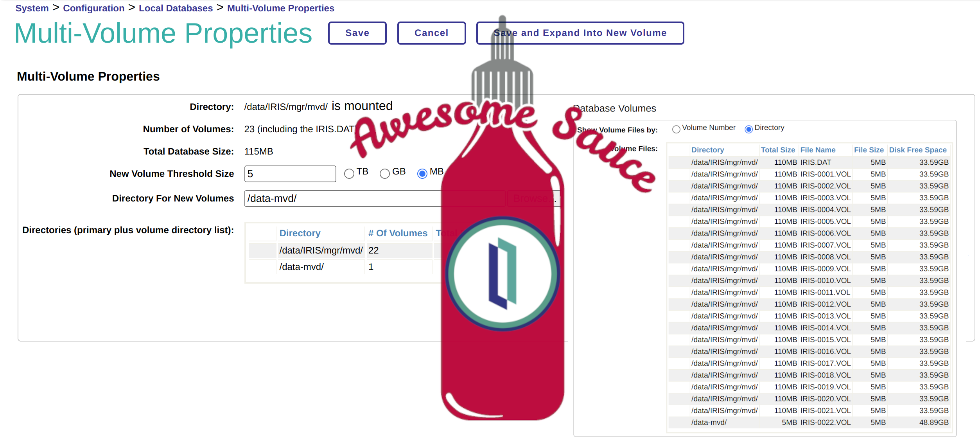Sort volume files by Disk Free Space
The width and height of the screenshot is (980, 437).
[x=917, y=150]
